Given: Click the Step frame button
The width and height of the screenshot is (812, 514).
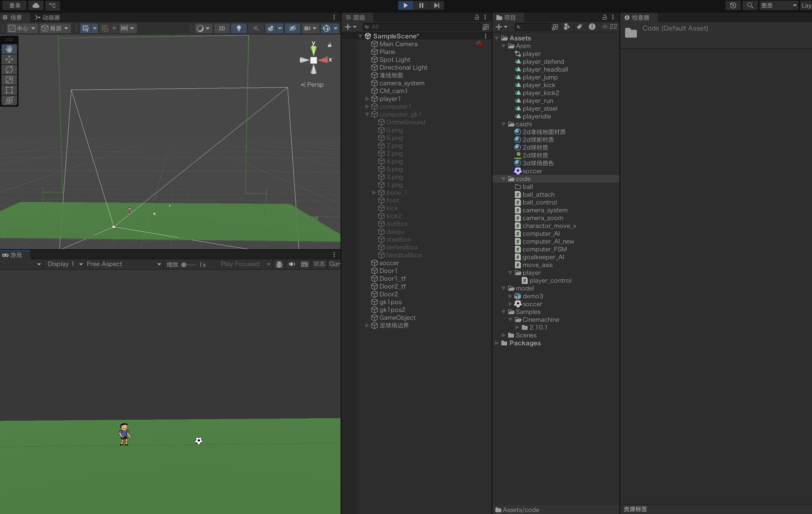Looking at the screenshot, I should point(436,5).
